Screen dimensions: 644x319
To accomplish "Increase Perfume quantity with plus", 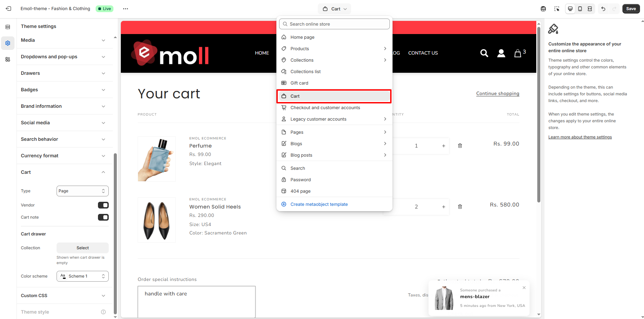I will pos(444,146).
